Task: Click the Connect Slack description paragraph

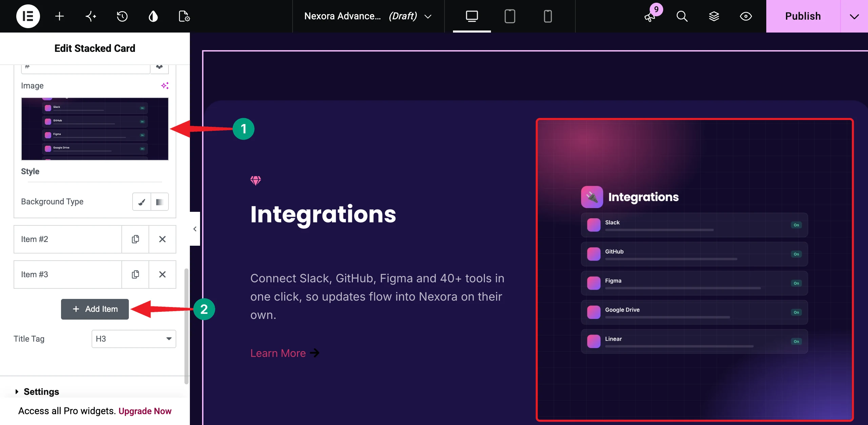Action: (x=377, y=297)
